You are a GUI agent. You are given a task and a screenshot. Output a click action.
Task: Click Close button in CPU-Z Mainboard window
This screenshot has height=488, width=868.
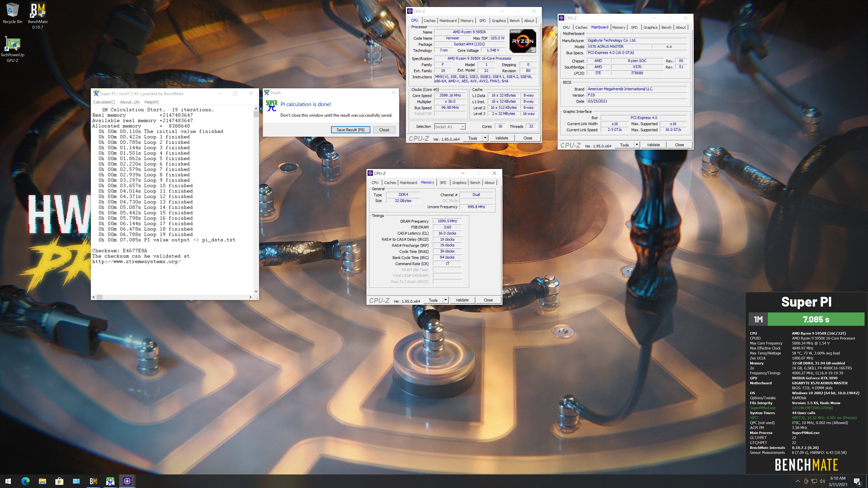pos(679,145)
